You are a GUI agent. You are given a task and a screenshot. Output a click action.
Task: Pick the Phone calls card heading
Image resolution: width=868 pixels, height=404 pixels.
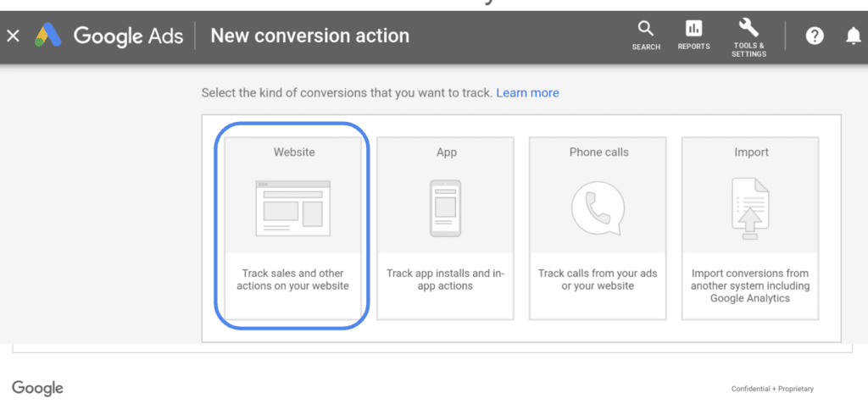tap(598, 152)
